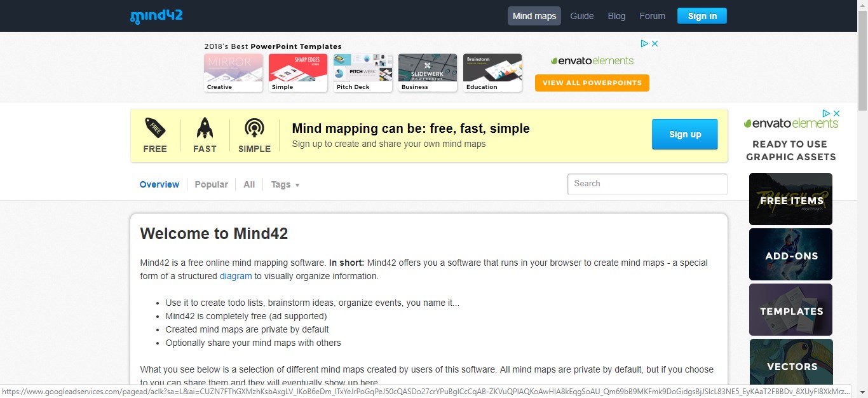Screen dimensions: 868x398
Task: Click the FREE price tag icon
Action: click(x=155, y=128)
